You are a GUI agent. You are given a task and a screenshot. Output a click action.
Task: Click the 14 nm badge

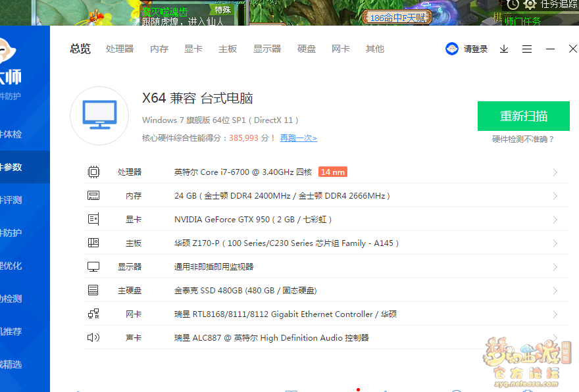(333, 172)
